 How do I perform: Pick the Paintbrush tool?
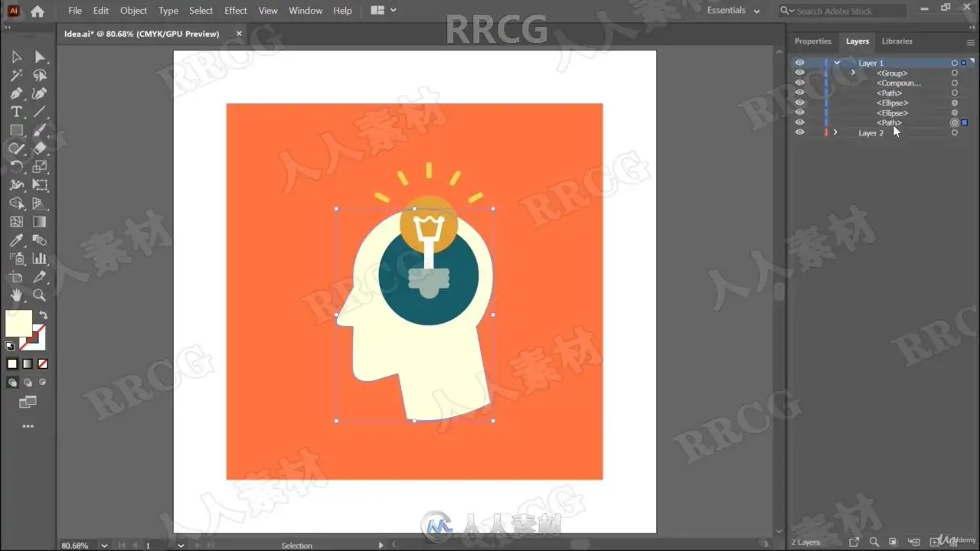click(x=40, y=130)
